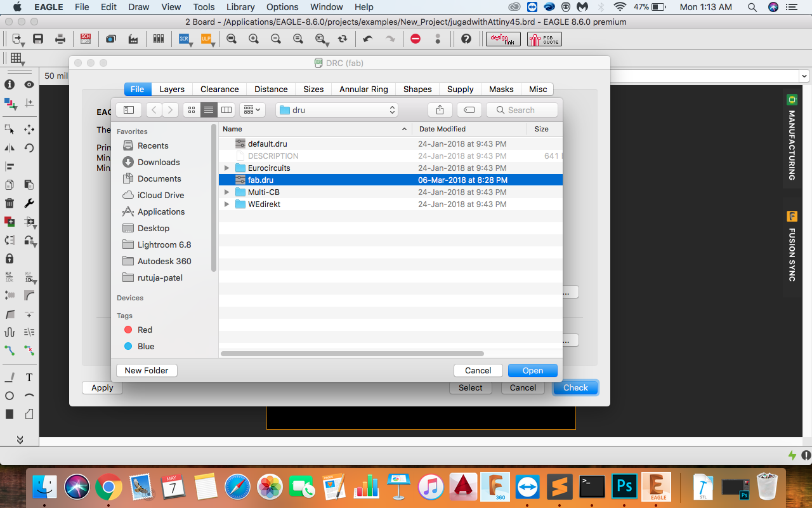Click the zoom out magnifier icon
This screenshot has height=508, width=812.
click(x=276, y=39)
